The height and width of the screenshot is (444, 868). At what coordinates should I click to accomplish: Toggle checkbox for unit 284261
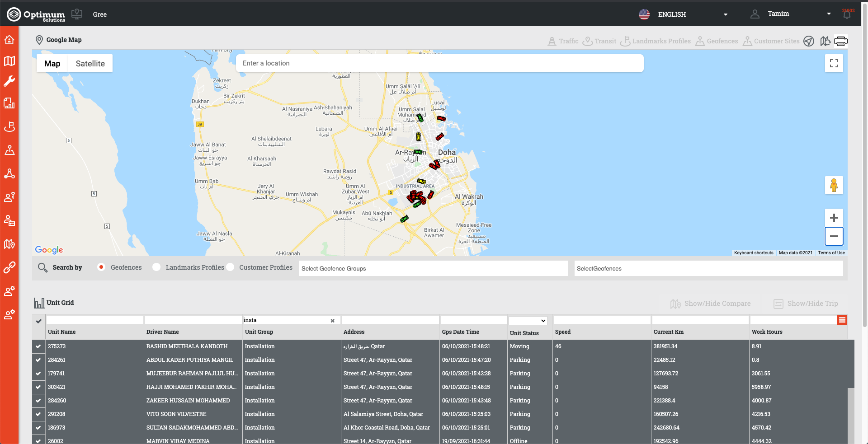tap(38, 360)
